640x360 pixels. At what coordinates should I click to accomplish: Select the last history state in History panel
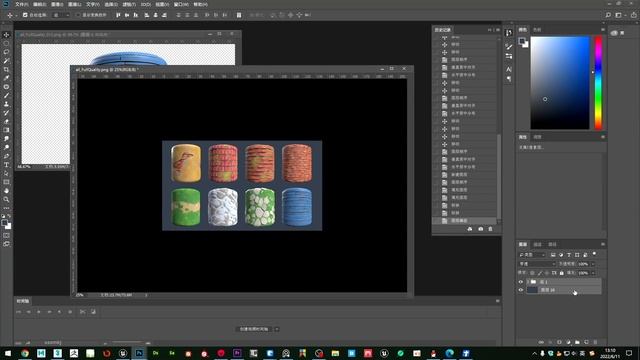coord(464,220)
